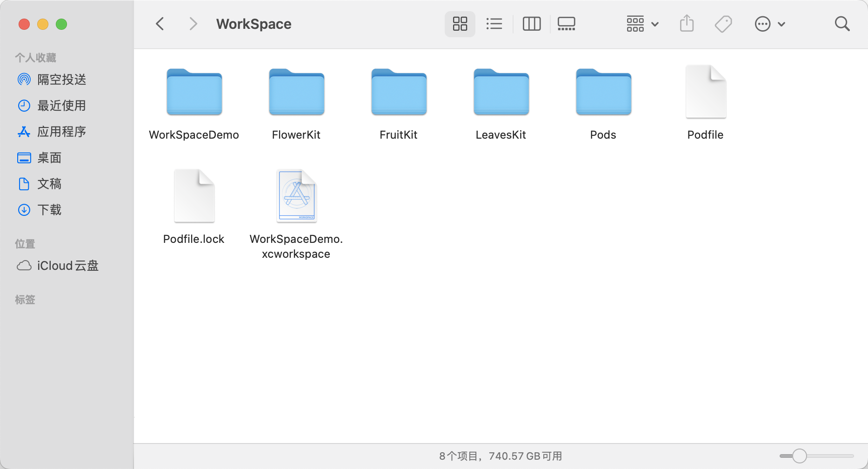The image size is (868, 469).
Task: Click the 位置 section header
Action: tap(25, 244)
